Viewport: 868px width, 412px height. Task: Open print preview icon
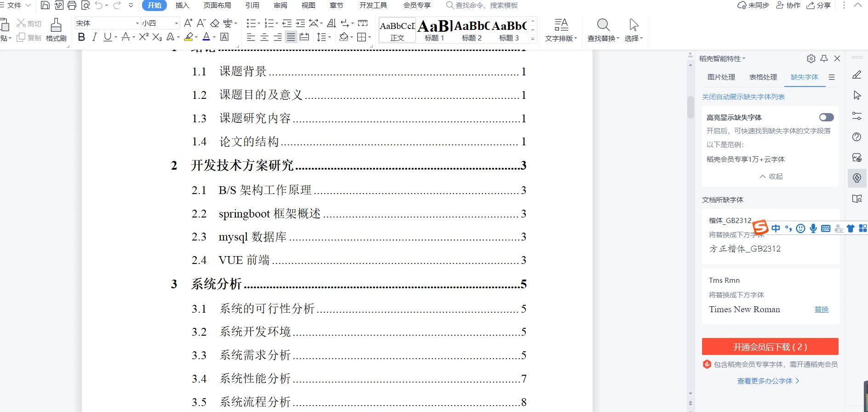pos(85,6)
